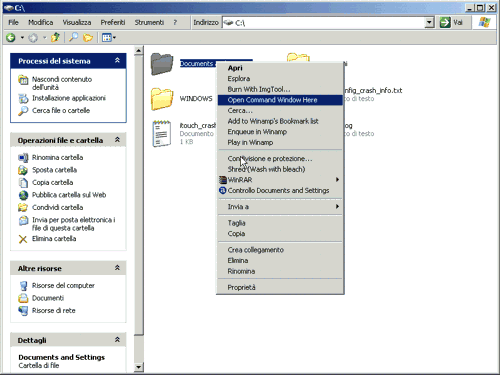Open the File menu
The height and width of the screenshot is (375, 500).
13,22
